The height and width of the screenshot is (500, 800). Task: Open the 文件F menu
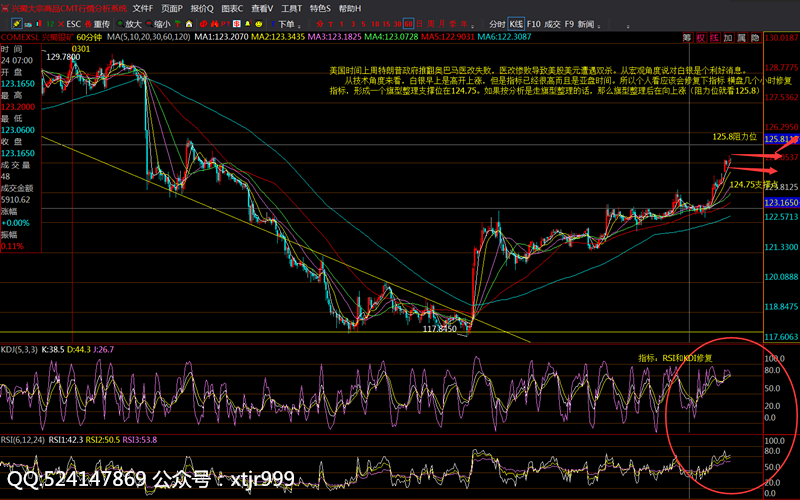pyautogui.click(x=143, y=8)
